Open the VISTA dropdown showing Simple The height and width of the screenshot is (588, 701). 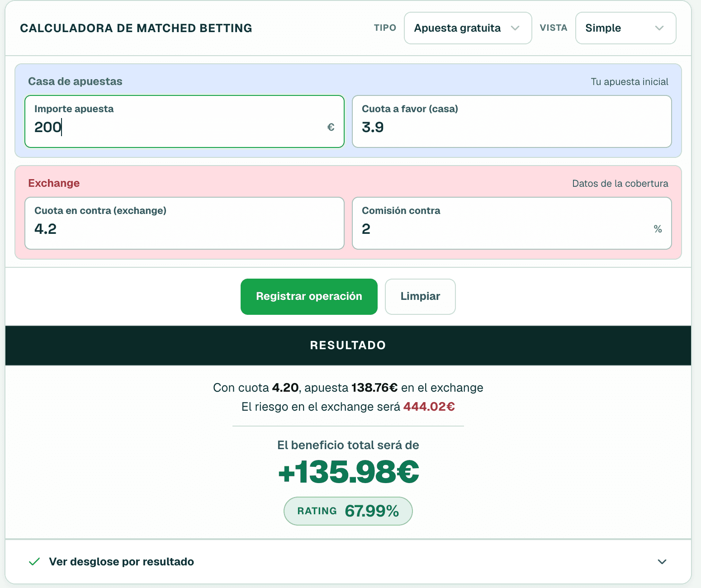[x=625, y=28]
